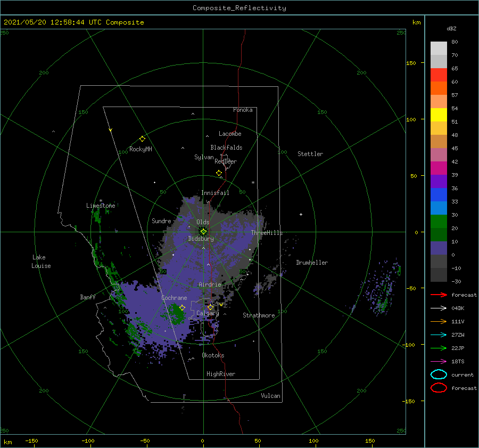Click the Innisfail town label

215,193
